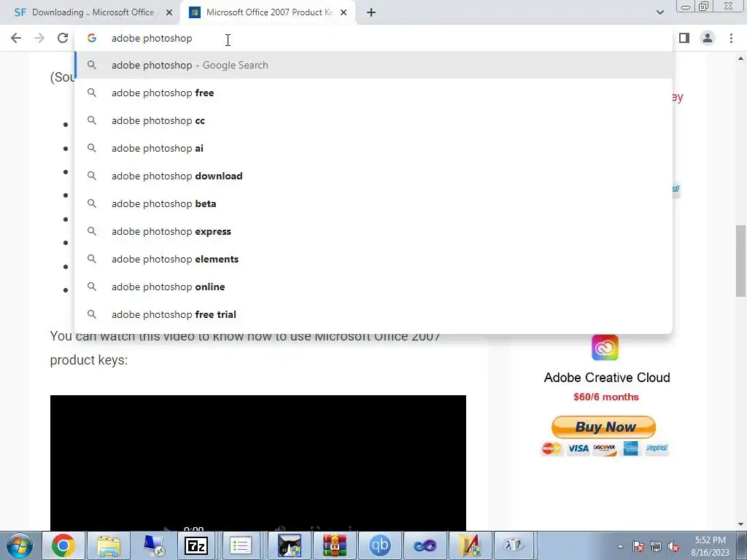Open a new browser tab
747x560 pixels.
[x=371, y=12]
